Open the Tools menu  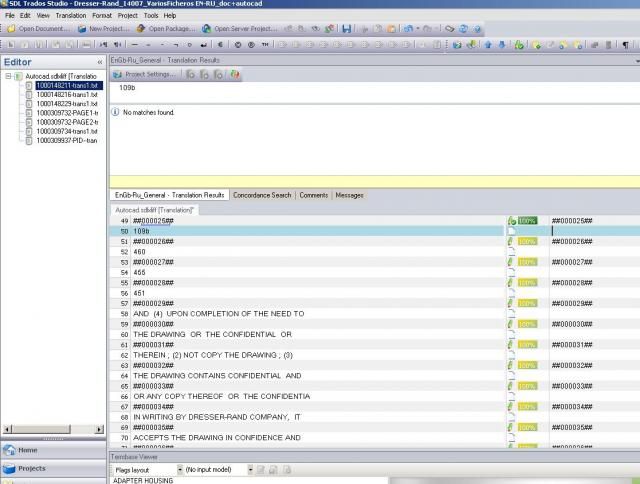151,16
